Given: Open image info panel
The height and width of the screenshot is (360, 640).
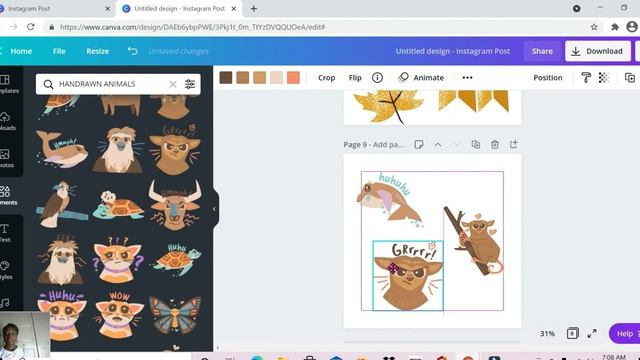Looking at the screenshot, I should click(x=377, y=78).
